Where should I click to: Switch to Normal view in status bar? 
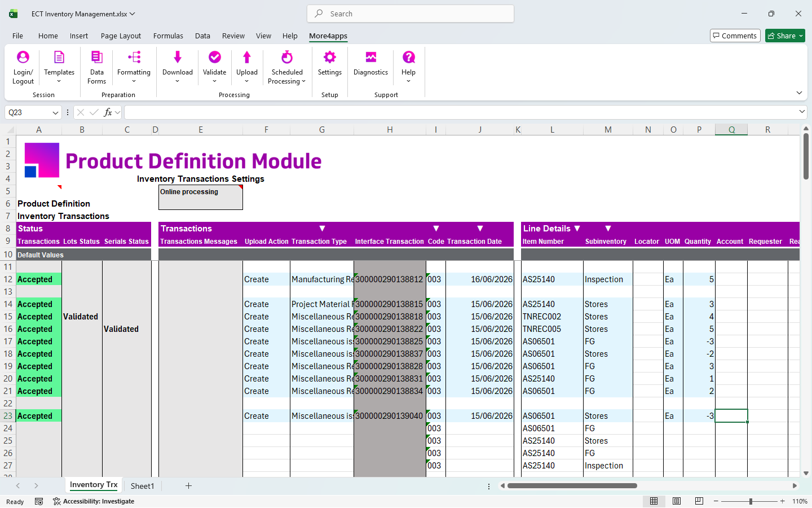click(x=654, y=501)
